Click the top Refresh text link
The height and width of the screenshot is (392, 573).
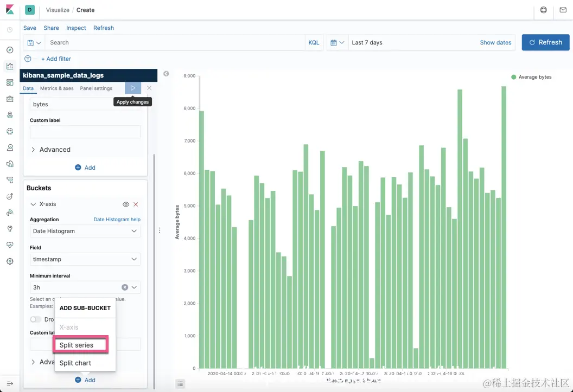104,28
